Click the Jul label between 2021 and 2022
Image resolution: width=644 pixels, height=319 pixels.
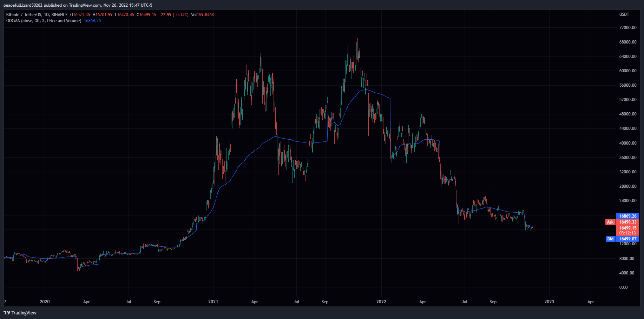[296, 302]
